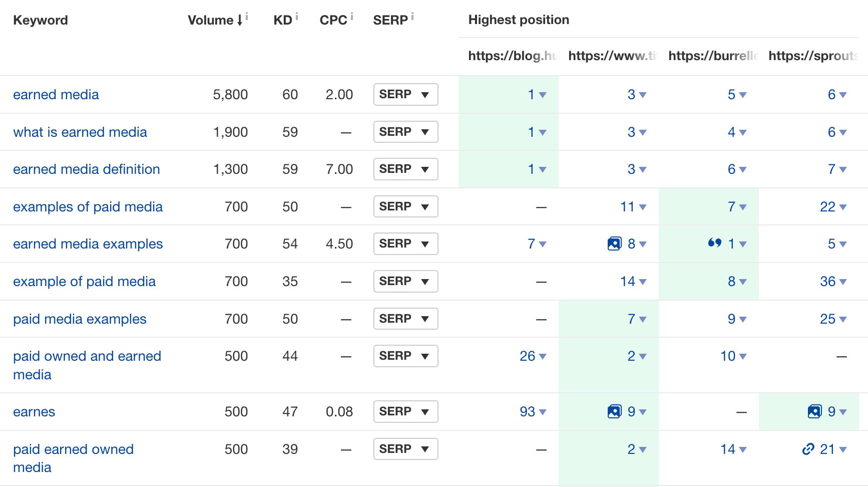Open the SERP dropdown for earned media
The width and height of the screenshot is (868, 487).
click(x=405, y=94)
